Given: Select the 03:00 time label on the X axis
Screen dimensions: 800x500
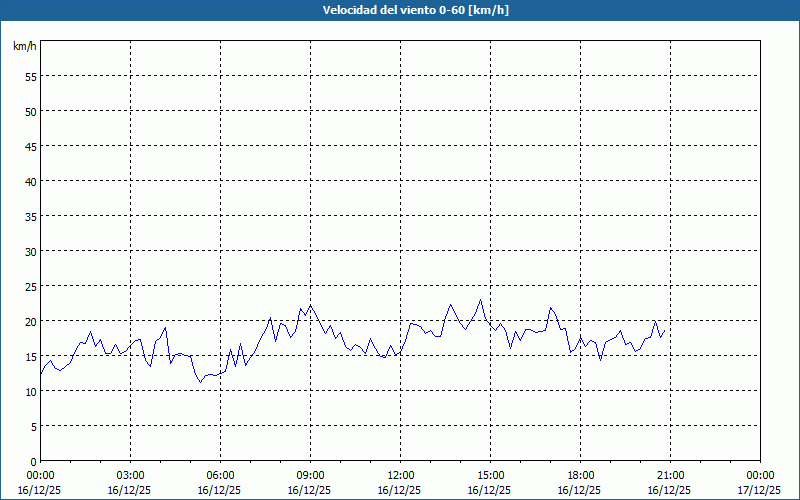Looking at the screenshot, I should point(130,475).
